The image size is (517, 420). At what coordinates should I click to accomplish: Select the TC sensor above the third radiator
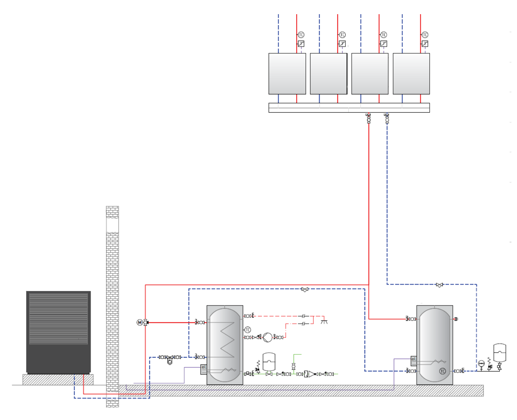(384, 35)
